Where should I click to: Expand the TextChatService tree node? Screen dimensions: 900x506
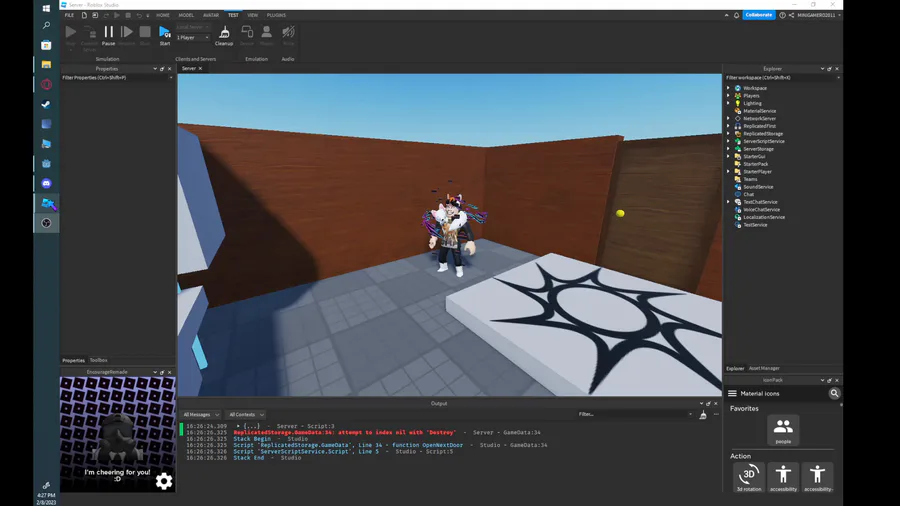[728, 202]
